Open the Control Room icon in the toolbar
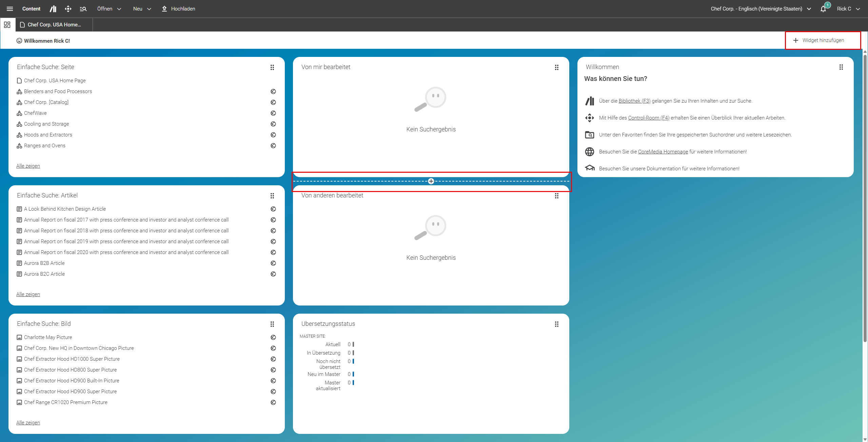The width and height of the screenshot is (868, 442). coord(68,9)
